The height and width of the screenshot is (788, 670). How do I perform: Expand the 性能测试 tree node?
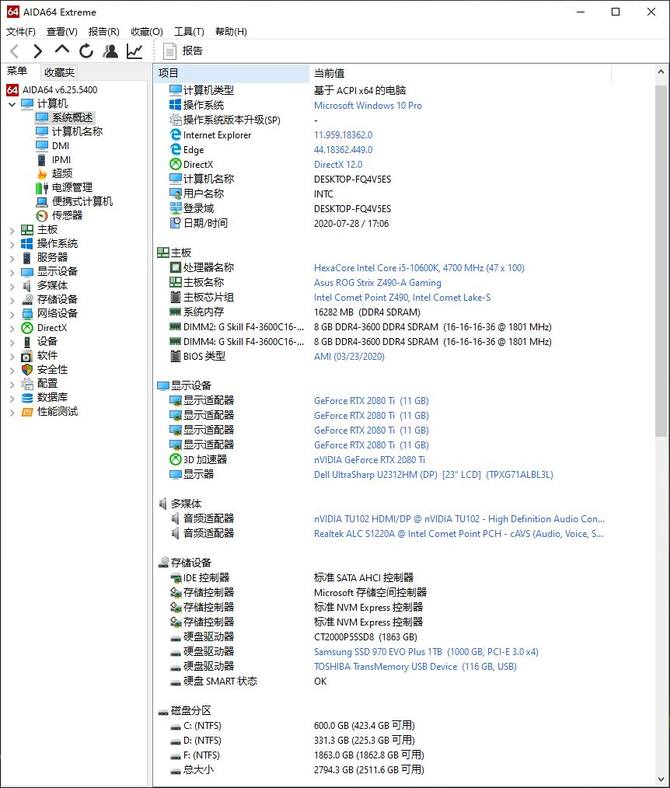click(x=12, y=412)
